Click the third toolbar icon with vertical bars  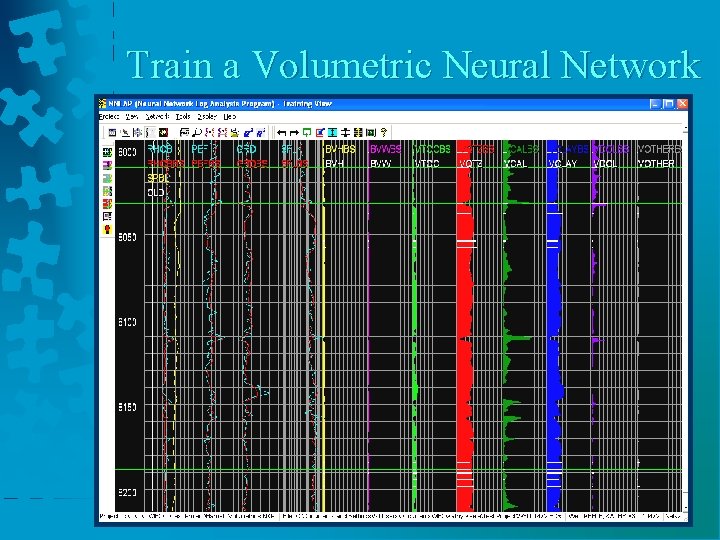pos(137,133)
